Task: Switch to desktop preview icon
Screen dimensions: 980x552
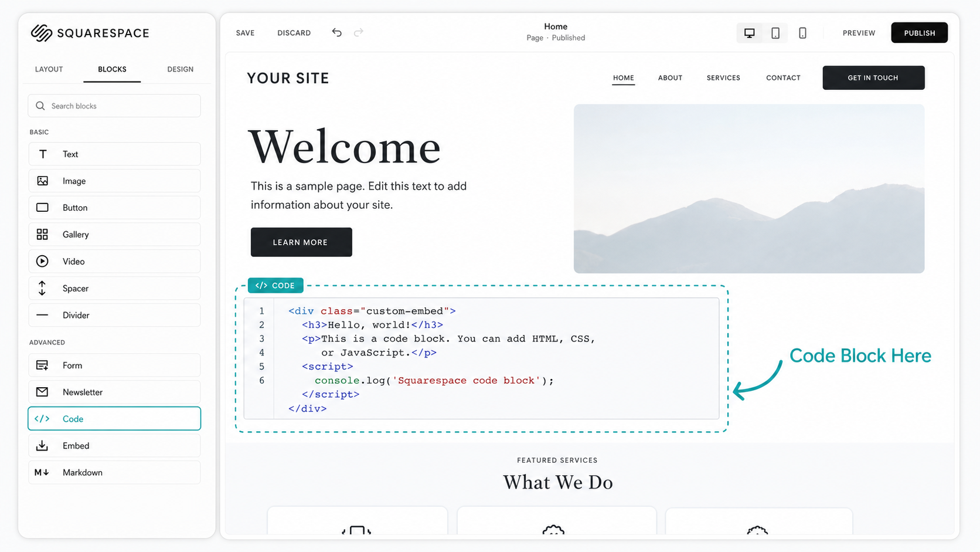Action: pyautogui.click(x=749, y=33)
